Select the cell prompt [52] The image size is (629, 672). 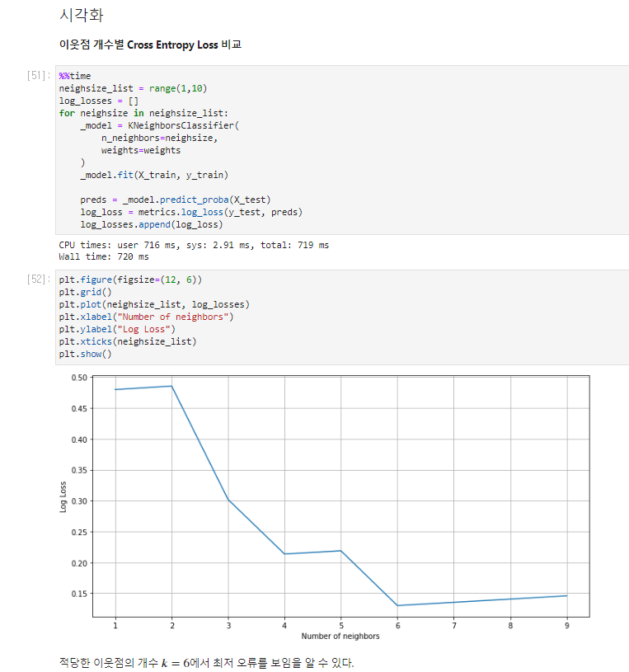point(39,280)
